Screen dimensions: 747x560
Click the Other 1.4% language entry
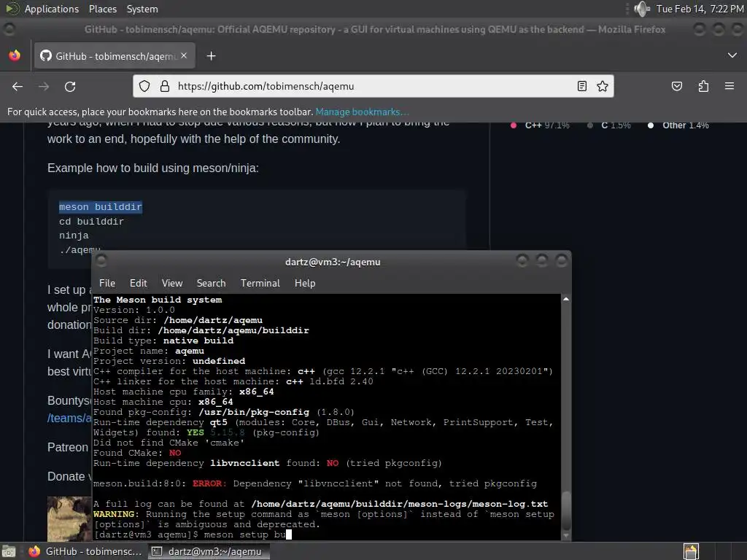click(678, 125)
